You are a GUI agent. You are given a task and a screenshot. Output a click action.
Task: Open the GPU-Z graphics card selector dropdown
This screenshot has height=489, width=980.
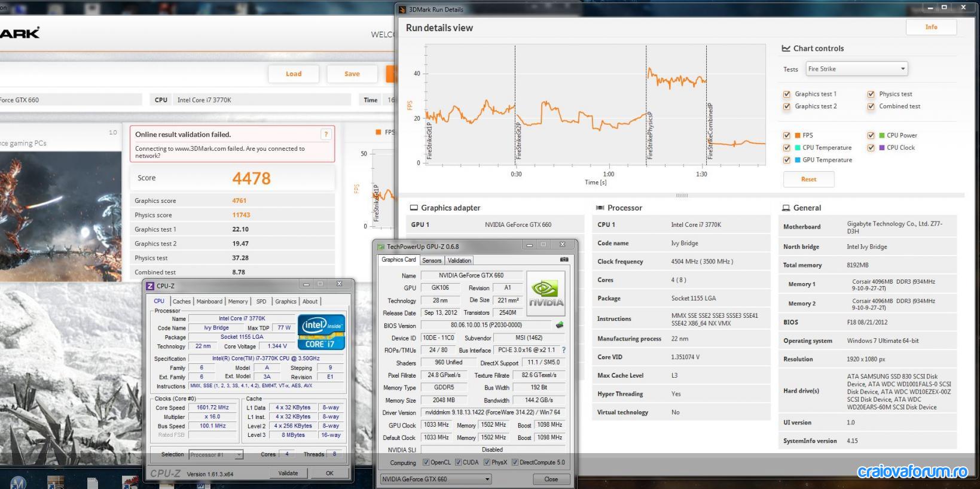[436, 479]
